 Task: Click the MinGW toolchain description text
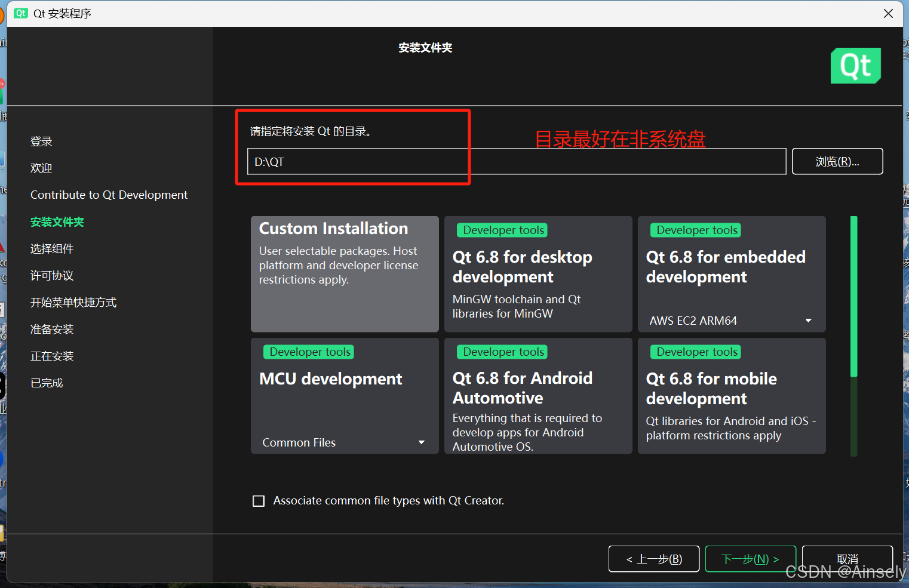pos(517,306)
